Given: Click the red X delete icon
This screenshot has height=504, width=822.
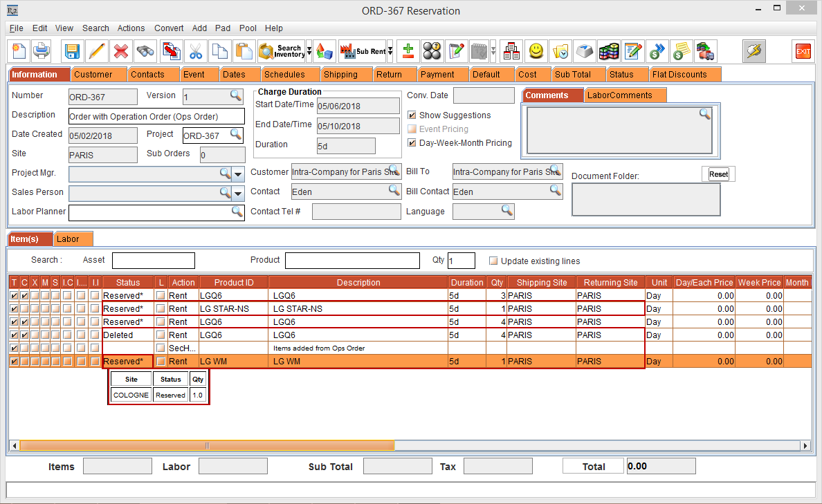Looking at the screenshot, I should 121,51.
